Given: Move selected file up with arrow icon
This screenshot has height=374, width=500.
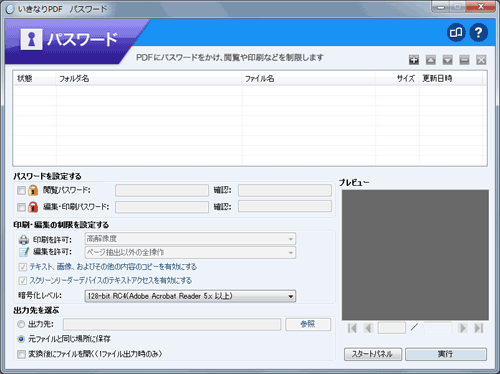Looking at the screenshot, I should (x=431, y=60).
